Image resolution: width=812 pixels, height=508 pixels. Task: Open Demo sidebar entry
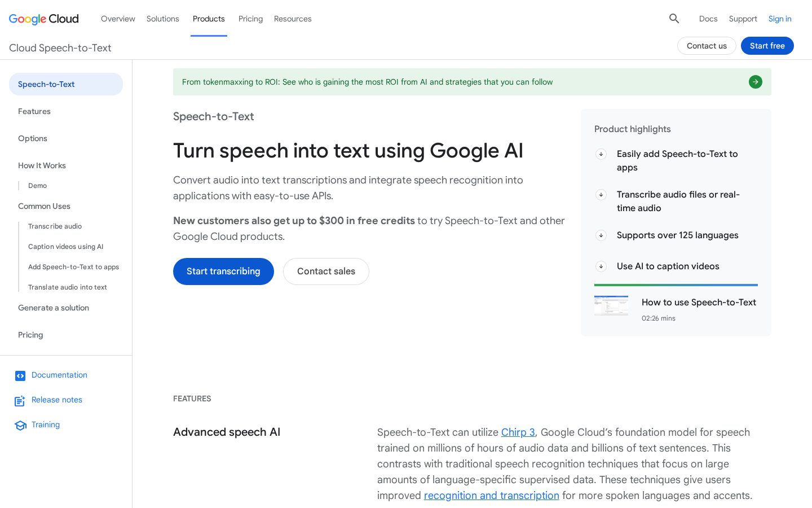click(37, 186)
